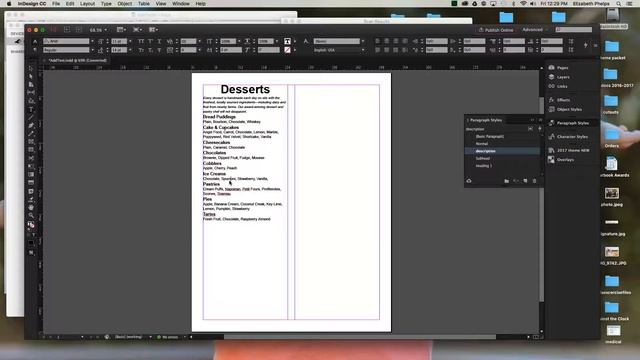Select the Eyedropper tool
The height and width of the screenshot is (360, 640).
coord(31,200)
